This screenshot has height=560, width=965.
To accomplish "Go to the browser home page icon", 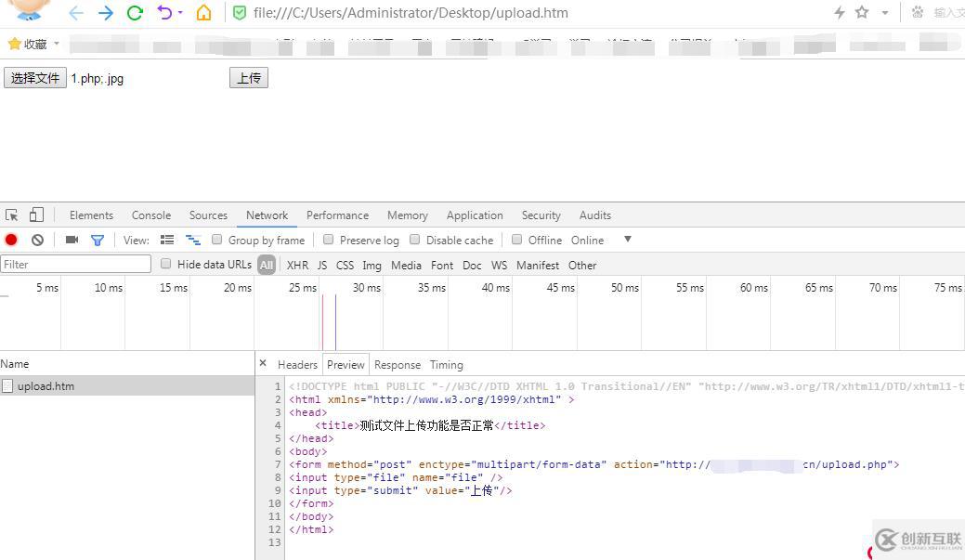I will tap(203, 13).
